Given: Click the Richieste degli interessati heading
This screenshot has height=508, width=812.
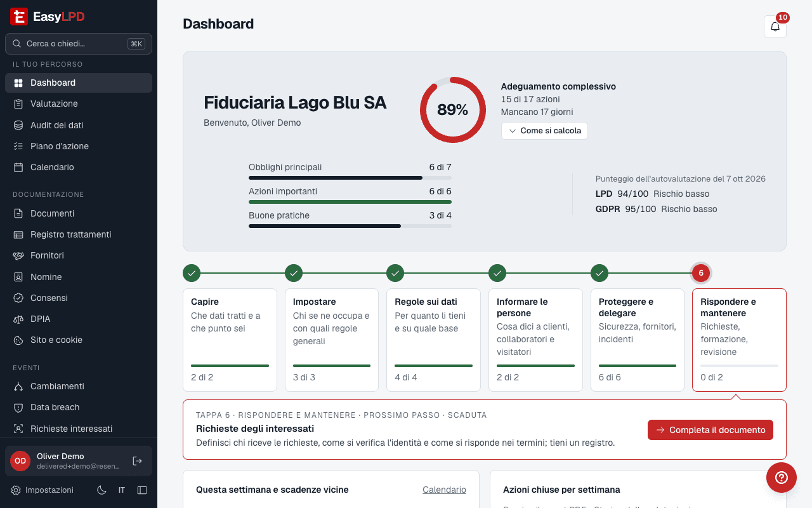Looking at the screenshot, I should tap(255, 429).
